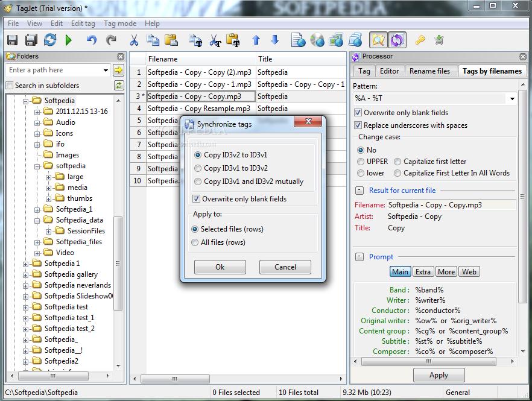Open the Tag mode menu

pyautogui.click(x=120, y=24)
